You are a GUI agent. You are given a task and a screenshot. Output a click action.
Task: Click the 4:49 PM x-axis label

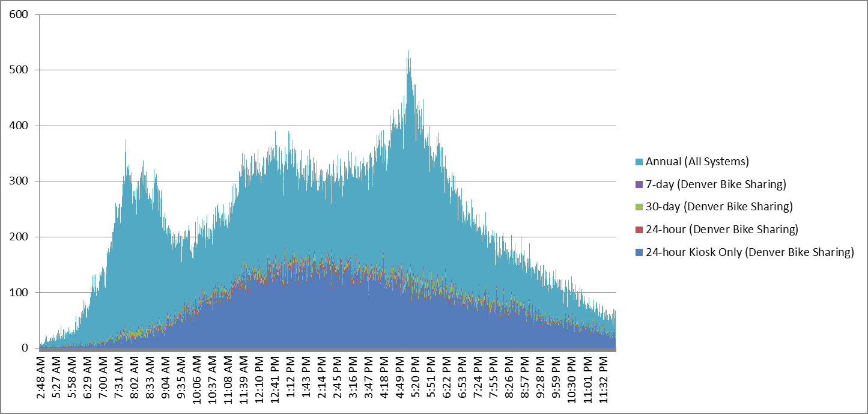coord(400,377)
